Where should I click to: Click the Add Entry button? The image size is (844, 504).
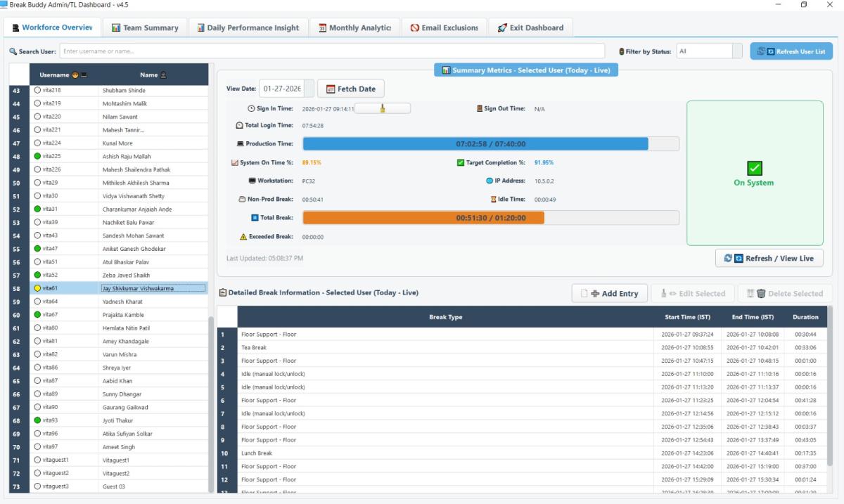609,294
